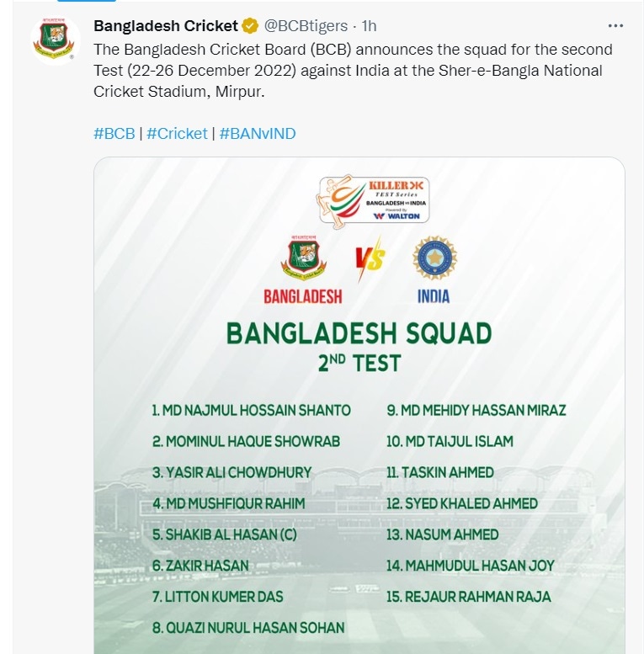Click the tweet text about second Test squad
This screenshot has width=644, height=654.
click(353, 71)
